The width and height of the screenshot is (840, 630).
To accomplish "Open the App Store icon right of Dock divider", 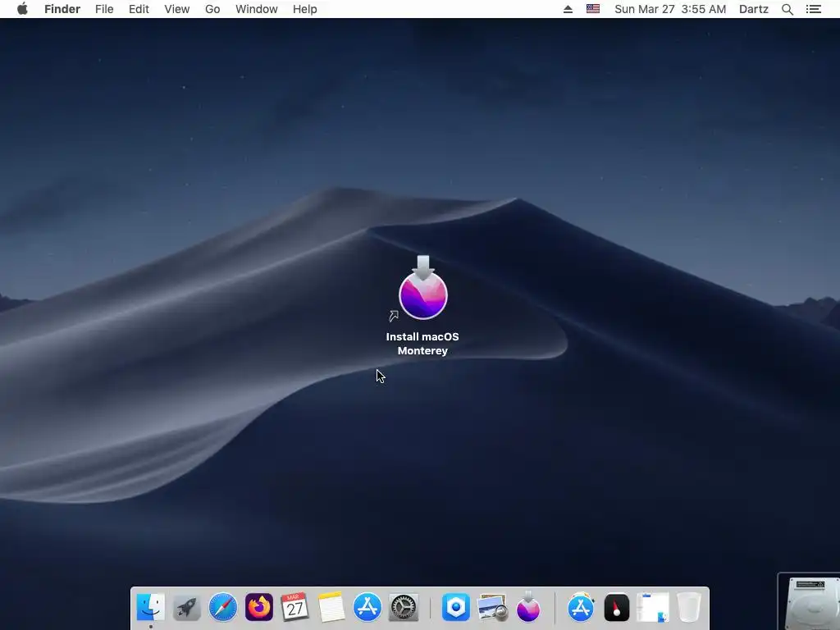I will [581, 608].
